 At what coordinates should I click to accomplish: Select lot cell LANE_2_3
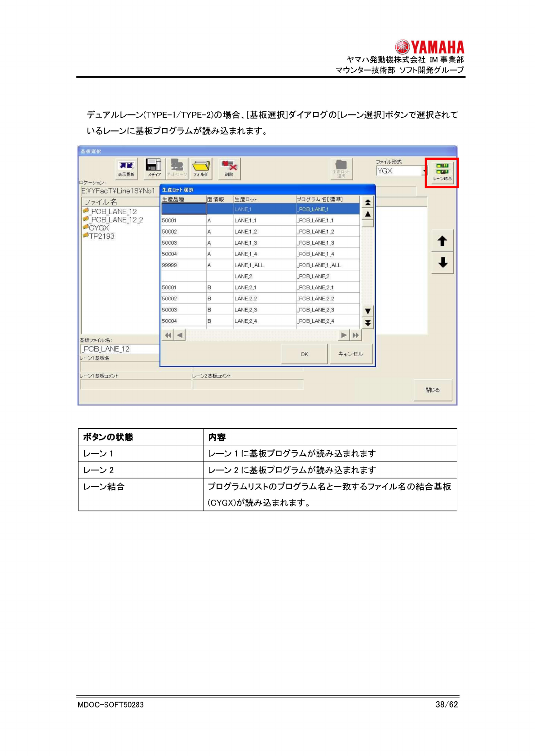264,310
